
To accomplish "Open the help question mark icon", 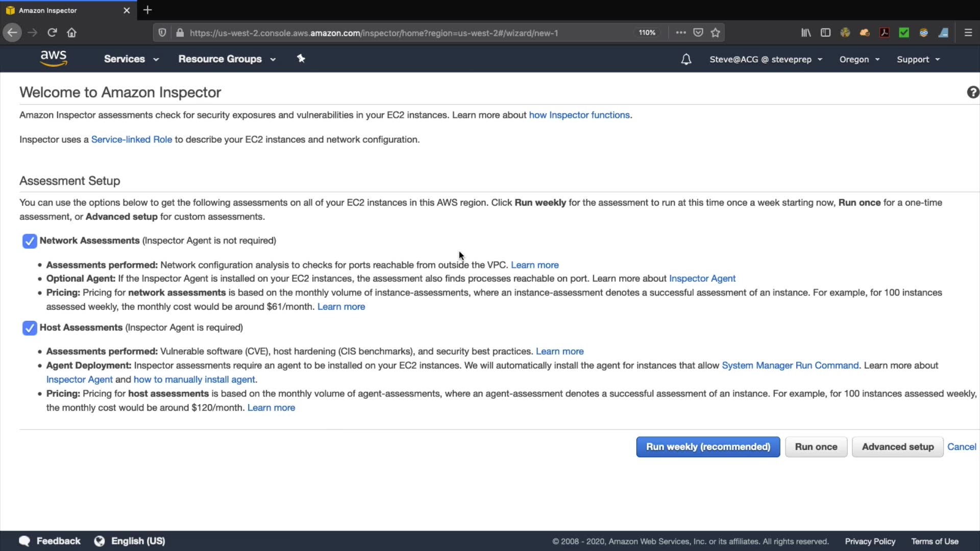I will [972, 92].
